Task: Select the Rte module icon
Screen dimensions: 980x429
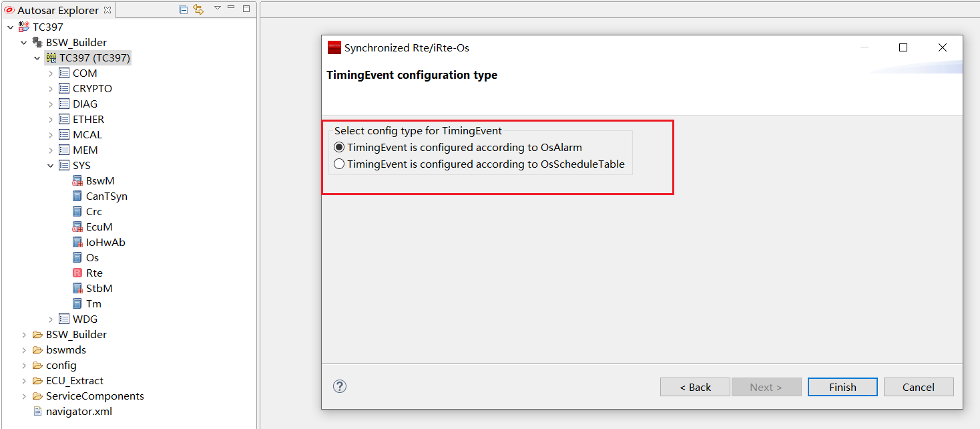Action: (77, 273)
